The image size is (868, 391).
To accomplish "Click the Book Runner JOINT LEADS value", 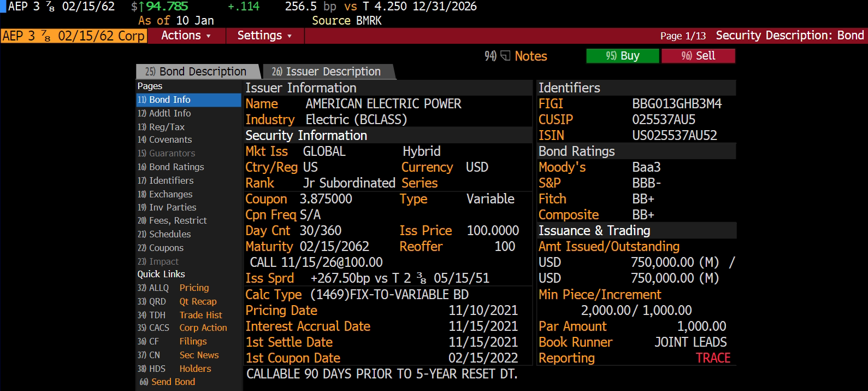I will 690,342.
